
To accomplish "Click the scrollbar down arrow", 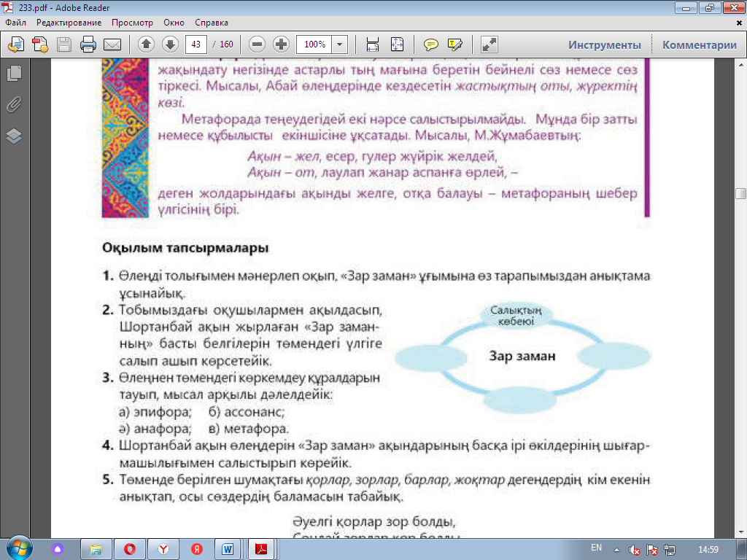I will click(x=740, y=532).
